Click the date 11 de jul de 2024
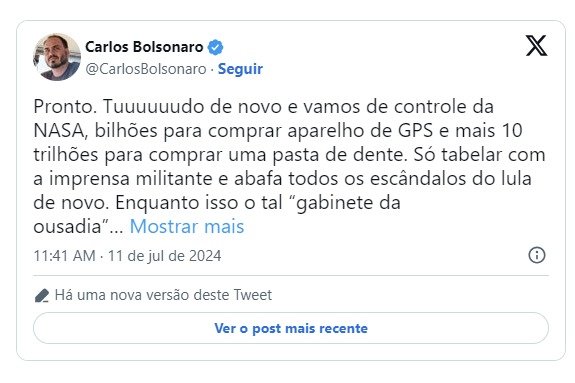Image resolution: width=575 pixels, height=383 pixels. pyautogui.click(x=165, y=256)
